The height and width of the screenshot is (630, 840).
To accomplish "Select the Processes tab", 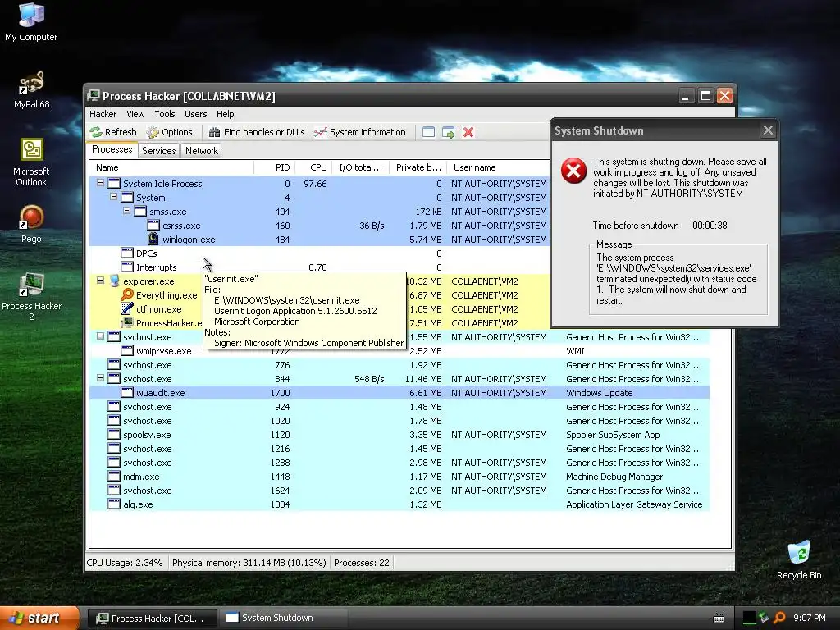I will [x=112, y=149].
